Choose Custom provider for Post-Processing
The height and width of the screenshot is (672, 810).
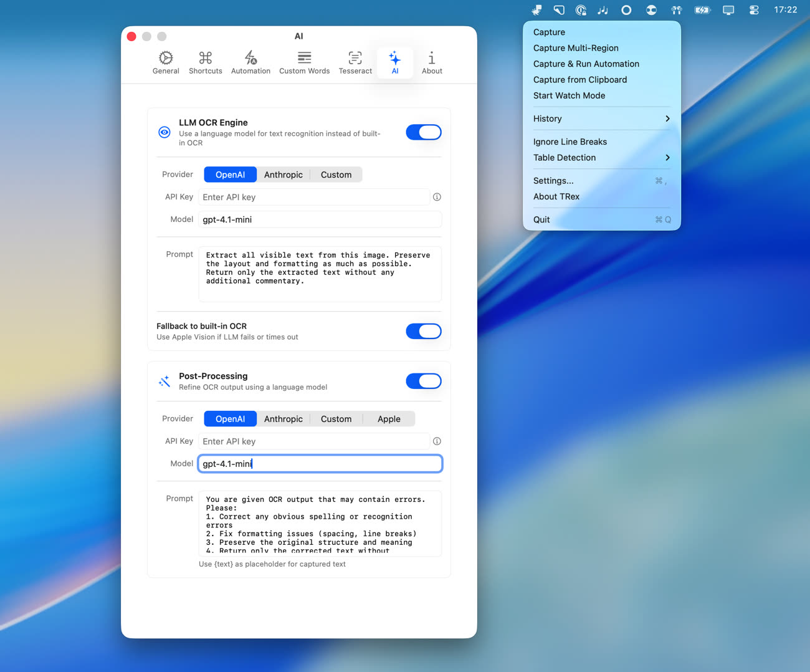click(x=336, y=419)
